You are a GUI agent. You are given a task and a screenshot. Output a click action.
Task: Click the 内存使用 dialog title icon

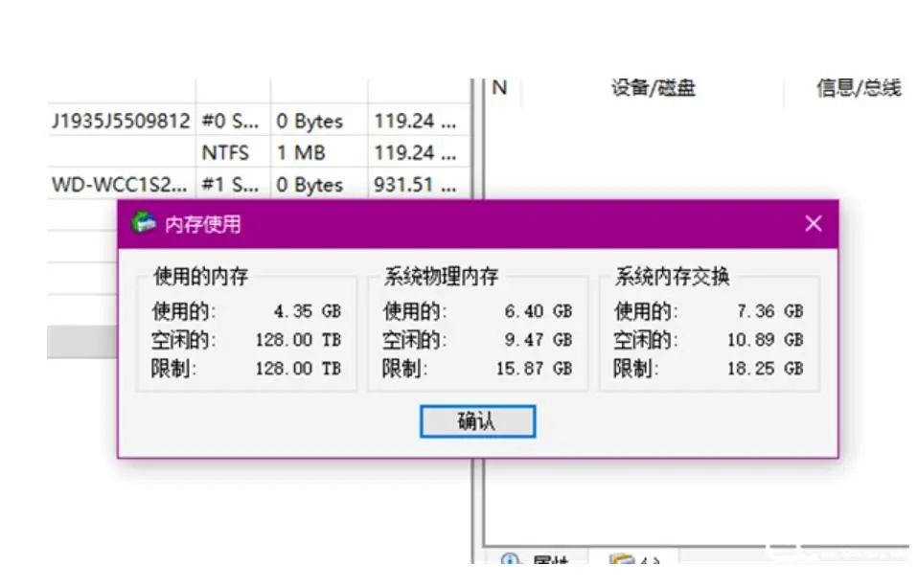pyautogui.click(x=144, y=223)
